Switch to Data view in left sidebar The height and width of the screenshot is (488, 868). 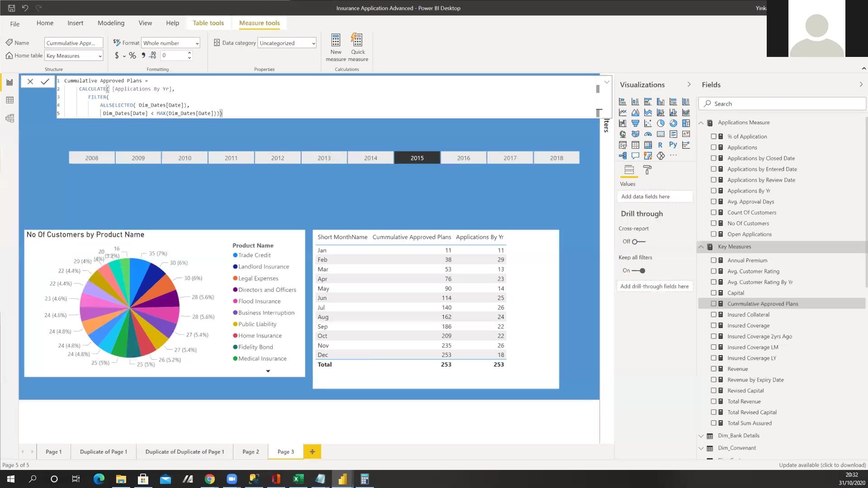tap(9, 100)
